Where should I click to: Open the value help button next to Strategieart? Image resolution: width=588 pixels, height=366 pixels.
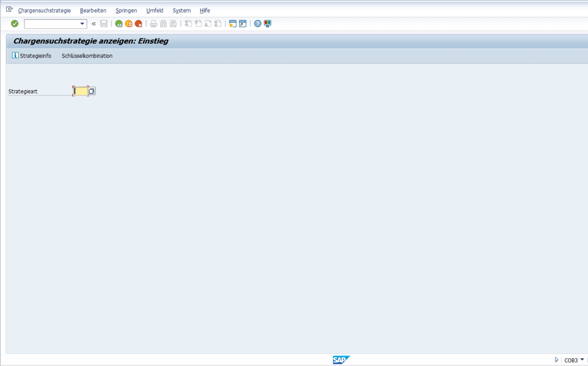click(x=92, y=91)
